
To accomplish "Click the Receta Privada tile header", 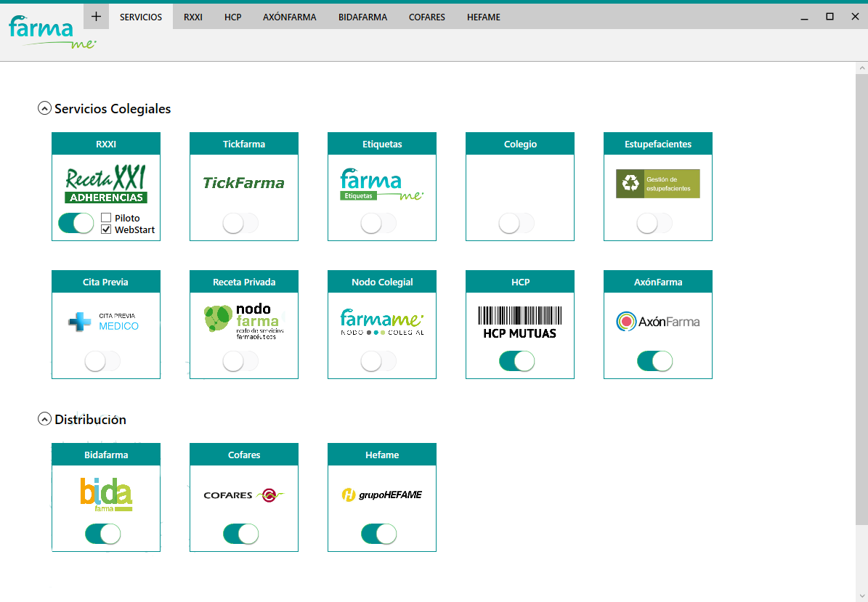I will click(x=243, y=282).
